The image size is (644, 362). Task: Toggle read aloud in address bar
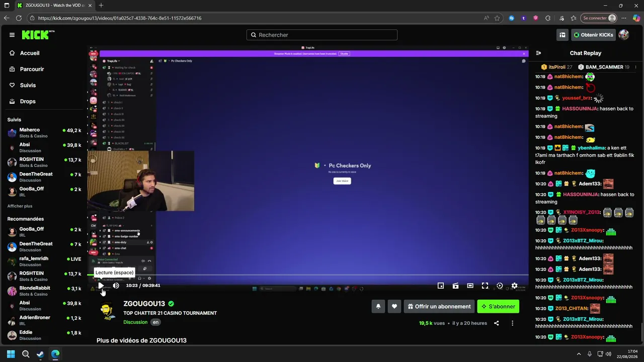click(x=487, y=18)
